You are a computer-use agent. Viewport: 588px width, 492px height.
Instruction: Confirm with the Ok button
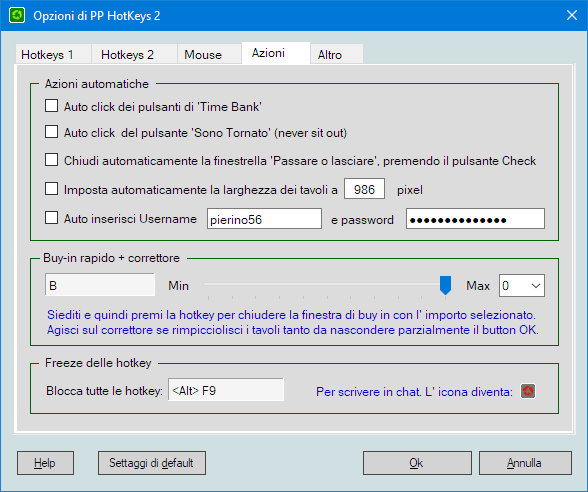[x=417, y=463]
